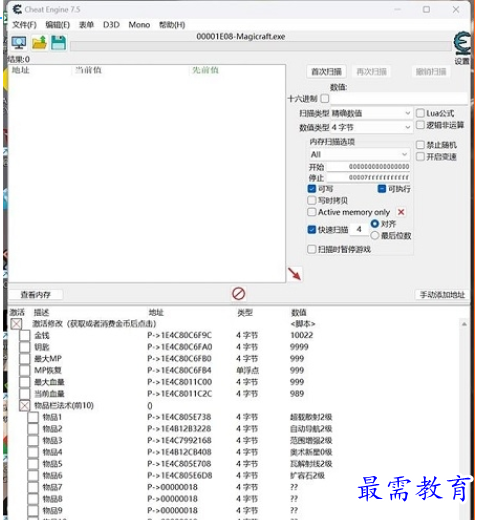Image resolution: width=479 pixels, height=520 pixels.
Task: Open the 表单 menu
Action: click(86, 25)
